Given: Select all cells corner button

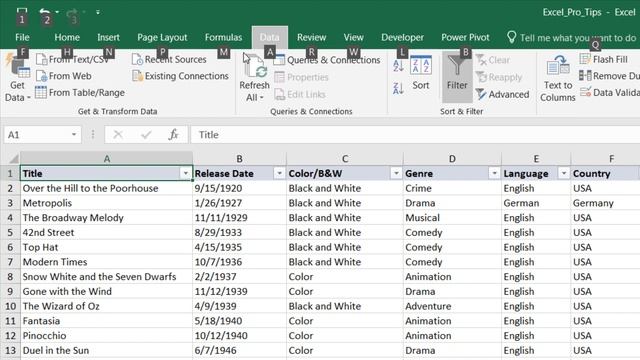Looking at the screenshot, I should tap(13, 158).
